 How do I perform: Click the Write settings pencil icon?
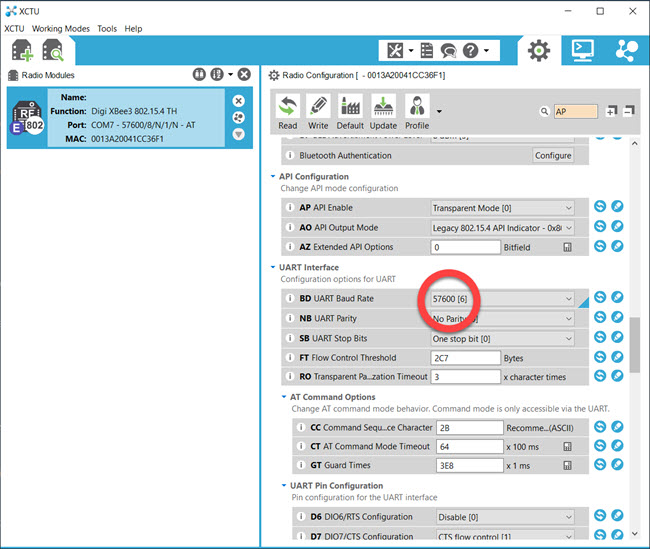click(x=319, y=112)
